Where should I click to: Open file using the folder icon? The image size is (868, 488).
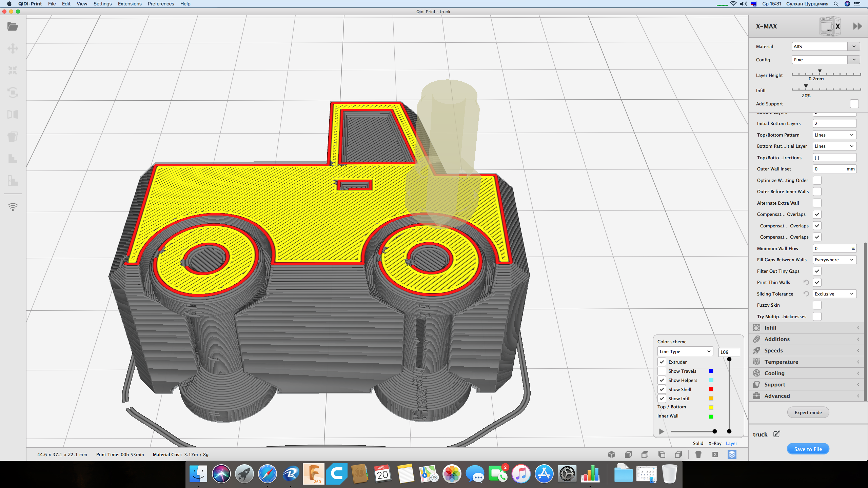13,26
